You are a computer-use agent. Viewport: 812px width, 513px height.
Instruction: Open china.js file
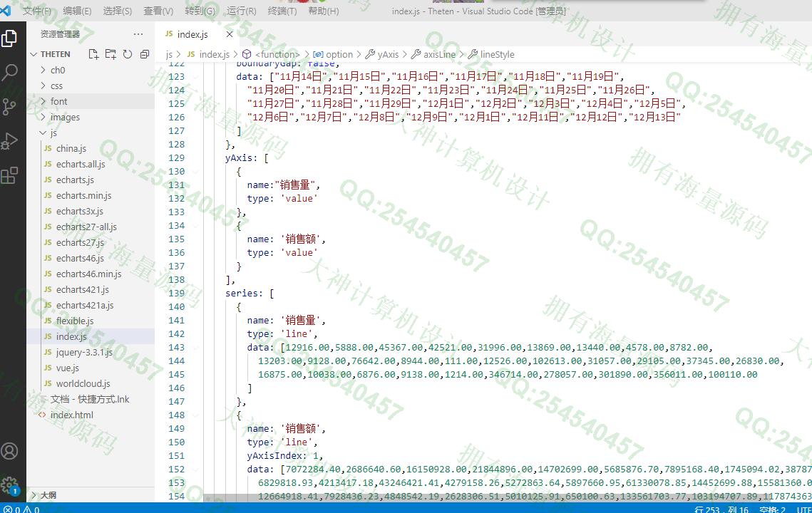[x=91, y=148]
